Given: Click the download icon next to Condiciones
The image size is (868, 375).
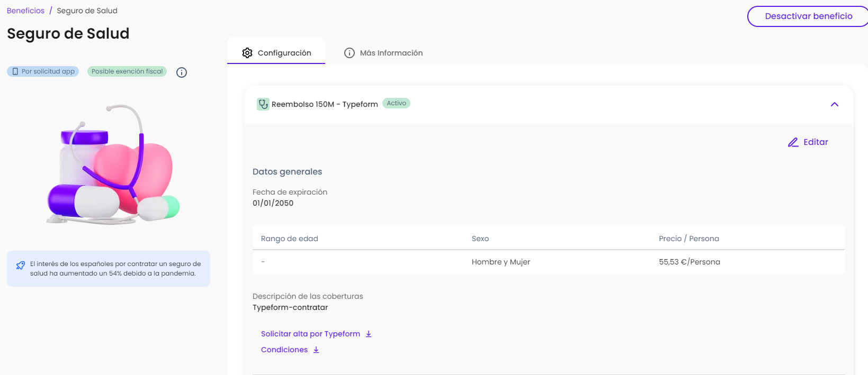Looking at the screenshot, I should click(x=316, y=350).
